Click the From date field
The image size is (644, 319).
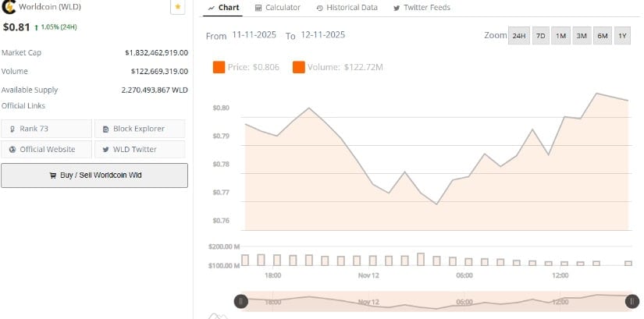(x=255, y=36)
